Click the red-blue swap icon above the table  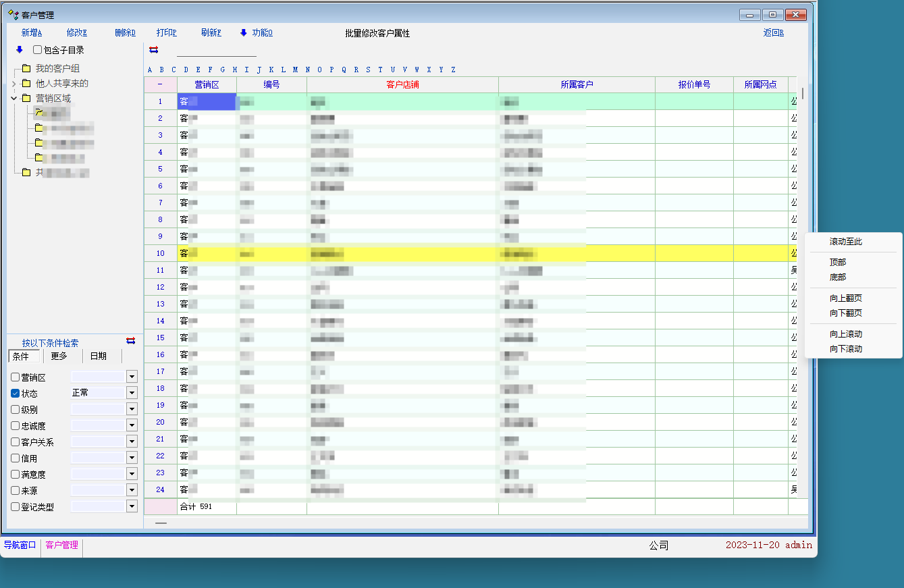coord(153,49)
